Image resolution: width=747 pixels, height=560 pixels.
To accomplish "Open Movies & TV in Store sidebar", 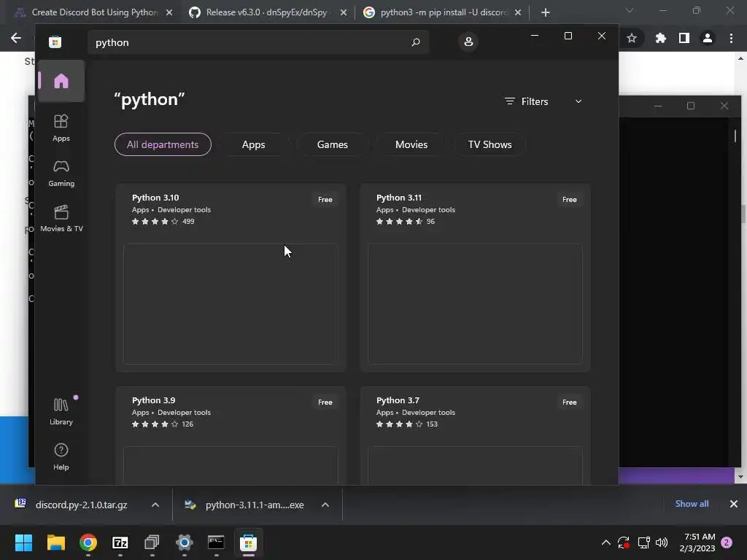I will 61,219.
